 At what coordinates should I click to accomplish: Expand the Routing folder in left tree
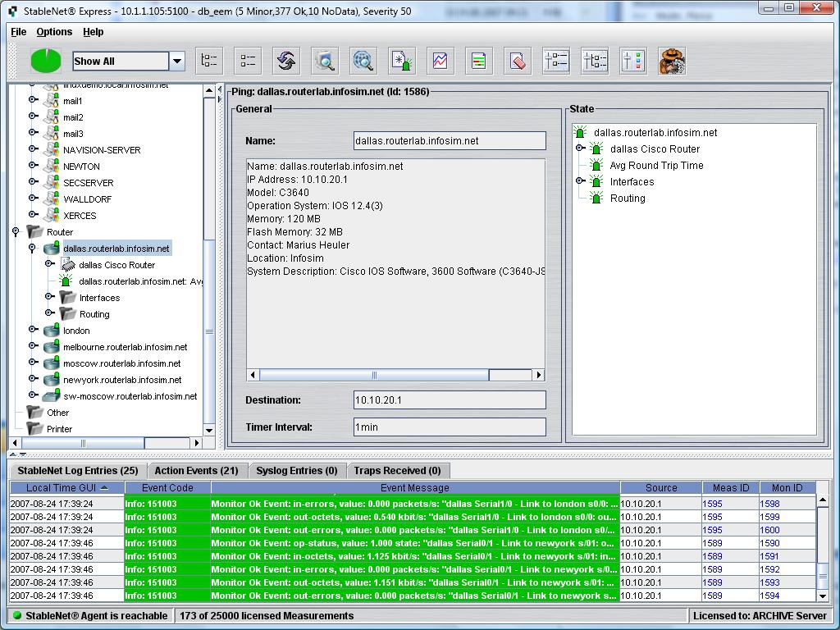click(x=48, y=313)
